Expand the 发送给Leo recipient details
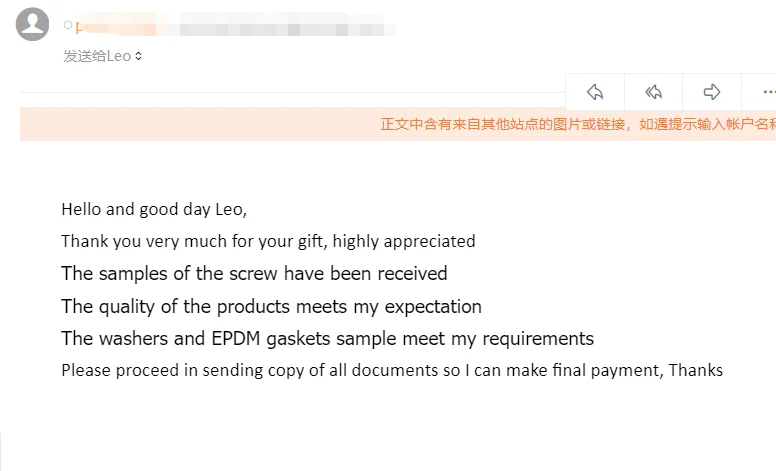This screenshot has width=776, height=471. click(103, 56)
